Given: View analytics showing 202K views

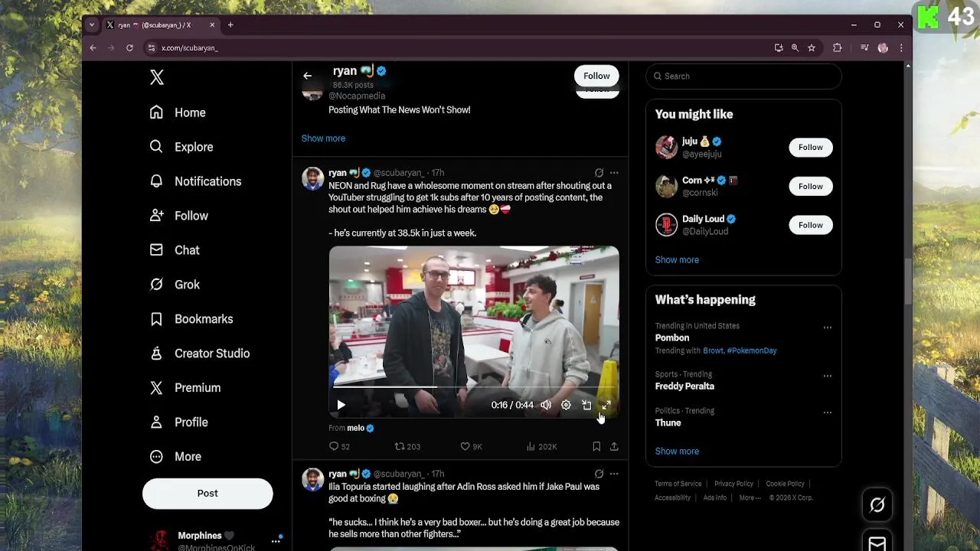Looking at the screenshot, I should pyautogui.click(x=541, y=447).
